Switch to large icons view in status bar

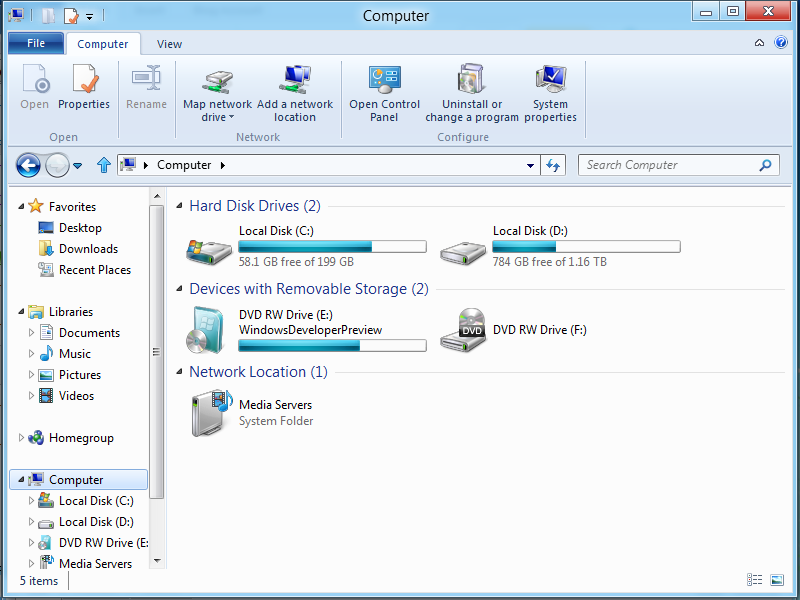point(777,580)
